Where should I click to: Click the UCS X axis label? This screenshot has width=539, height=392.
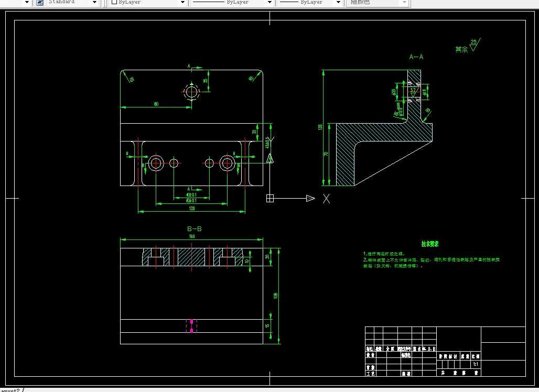[326, 199]
